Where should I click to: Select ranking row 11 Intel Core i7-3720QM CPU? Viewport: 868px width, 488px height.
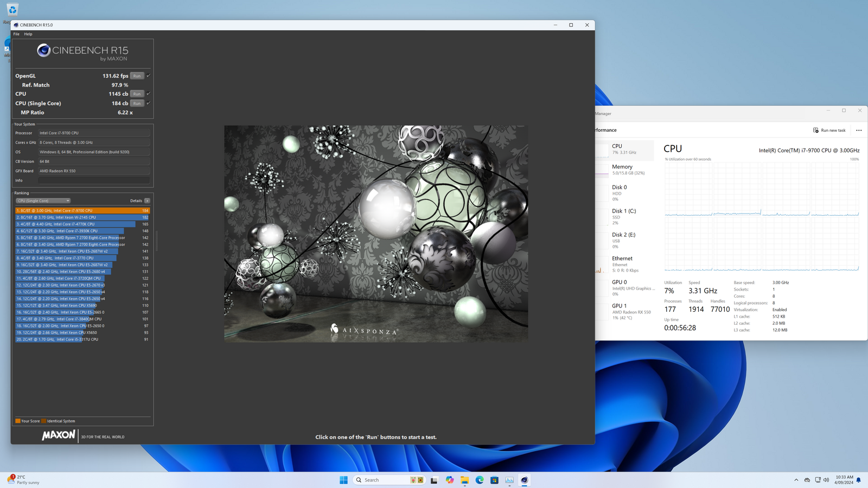(x=82, y=278)
